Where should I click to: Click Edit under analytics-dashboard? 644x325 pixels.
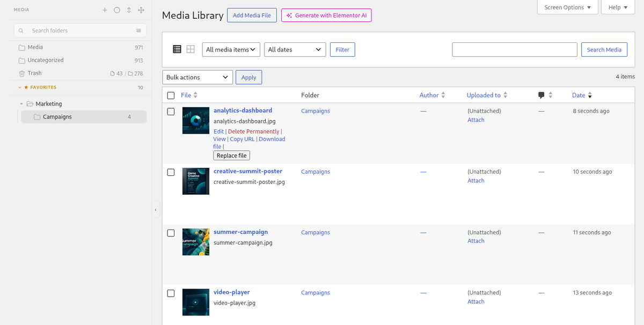218,131
